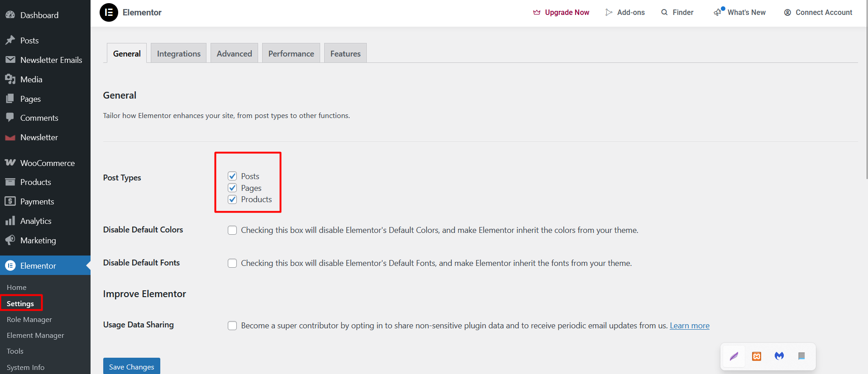Click the Comments bubble icon
Screen dimensions: 868x374
[10, 118]
